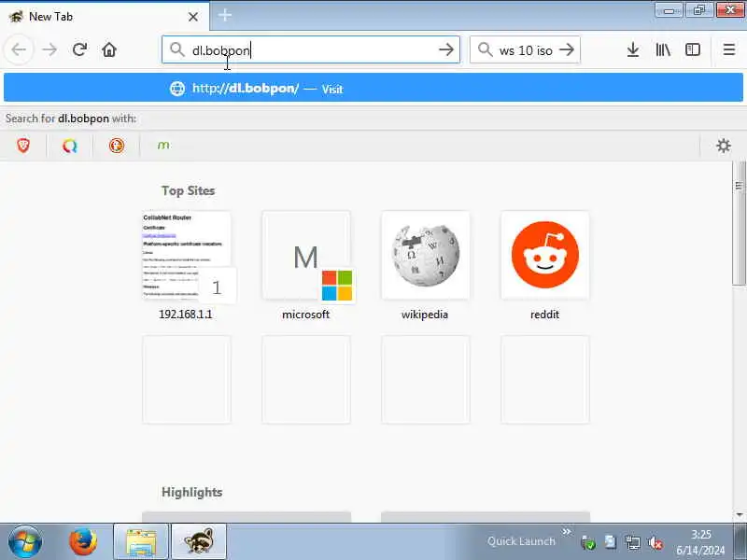Minimize the browser window

[669, 10]
